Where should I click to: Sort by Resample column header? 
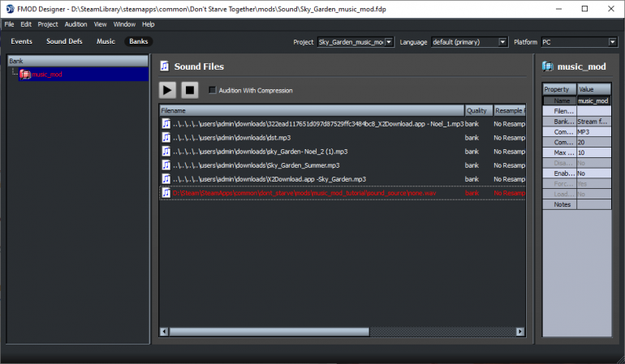point(510,111)
